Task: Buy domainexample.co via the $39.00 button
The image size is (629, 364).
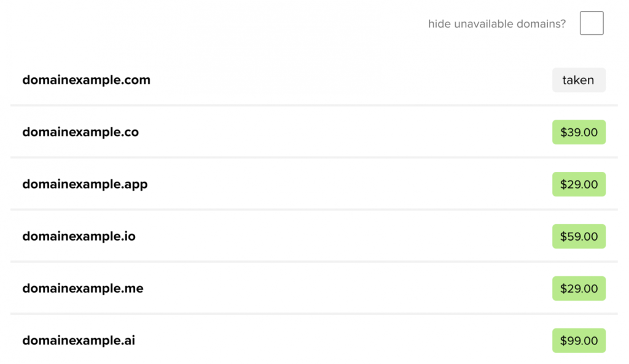Action: point(579,133)
